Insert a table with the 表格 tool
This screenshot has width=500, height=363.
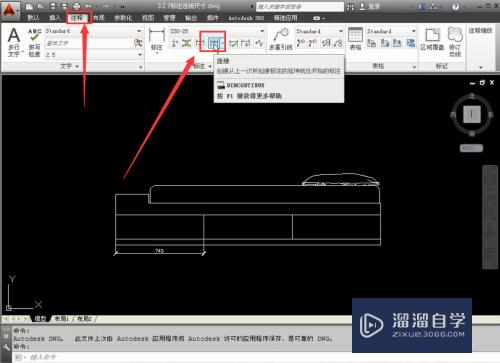pos(355,39)
